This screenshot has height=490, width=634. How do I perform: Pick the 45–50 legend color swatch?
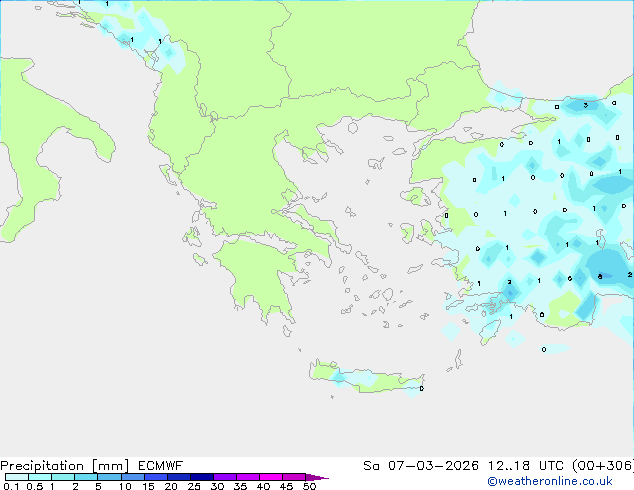(294, 477)
